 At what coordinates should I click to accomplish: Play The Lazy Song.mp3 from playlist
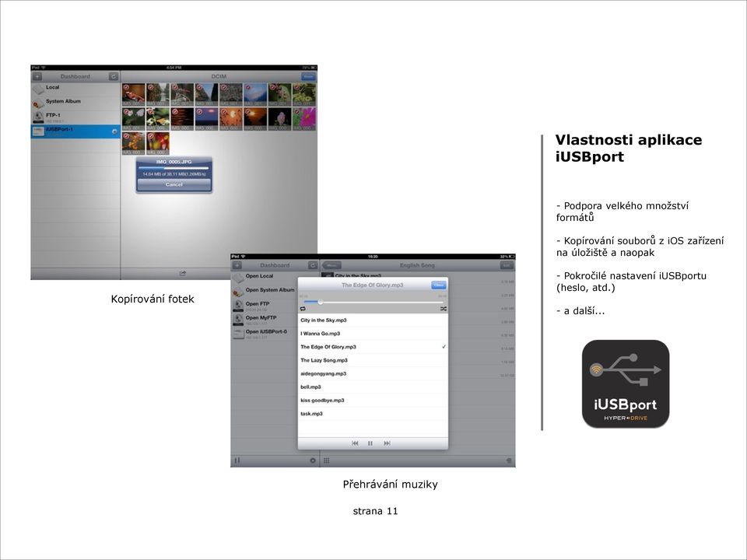pos(373,360)
